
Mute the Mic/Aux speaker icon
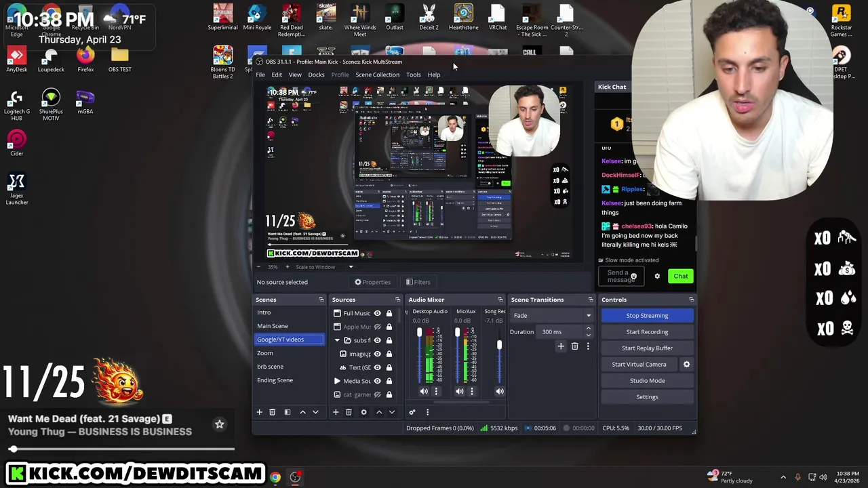[x=460, y=391]
